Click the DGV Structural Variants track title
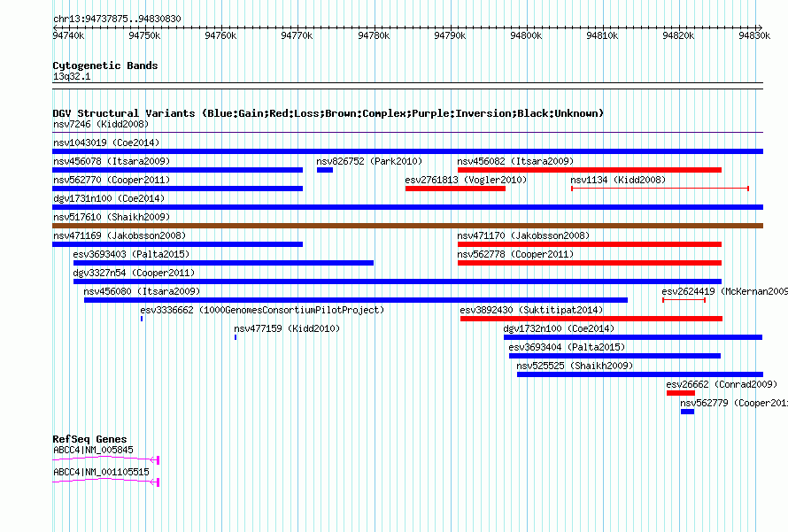The width and height of the screenshot is (788, 532). tap(328, 113)
